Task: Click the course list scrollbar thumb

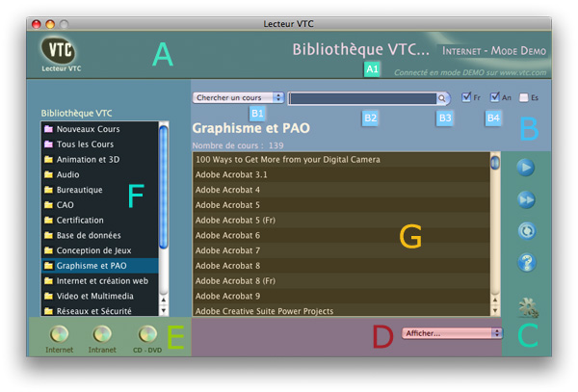Action: click(x=495, y=163)
